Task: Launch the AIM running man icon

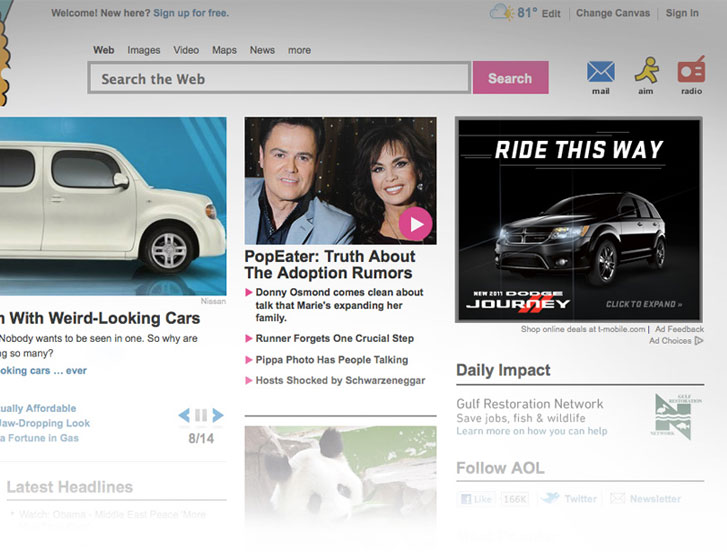Action: pyautogui.click(x=646, y=71)
